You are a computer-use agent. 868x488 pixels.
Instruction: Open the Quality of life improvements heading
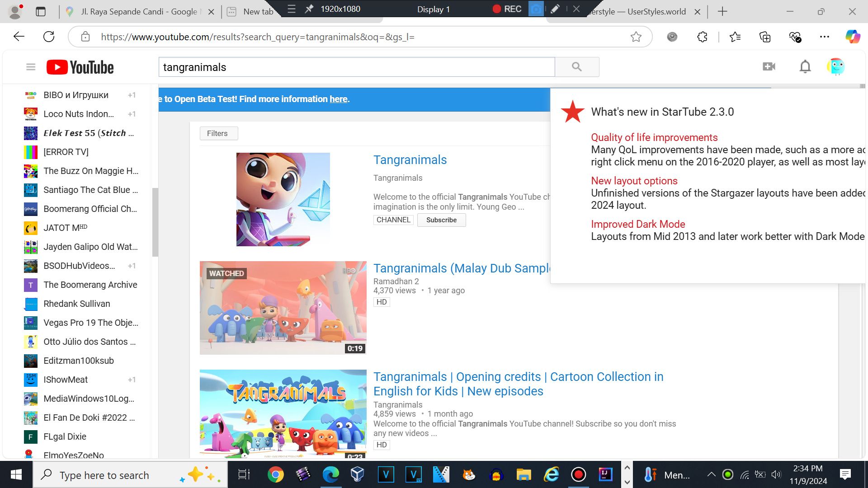pyautogui.click(x=654, y=137)
